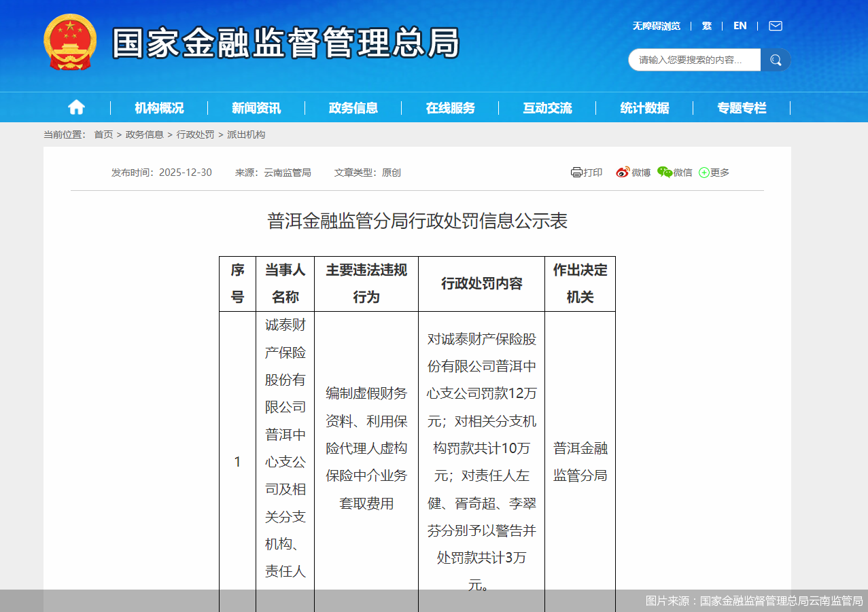Open the envelope mail icon at top right
This screenshot has height=612, width=868.
coord(774,25)
